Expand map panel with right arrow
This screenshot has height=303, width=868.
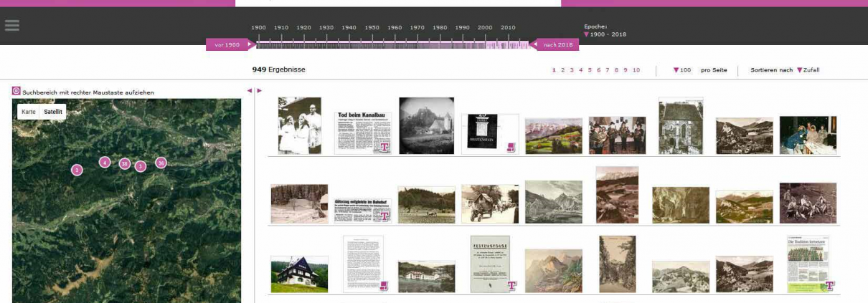(259, 90)
